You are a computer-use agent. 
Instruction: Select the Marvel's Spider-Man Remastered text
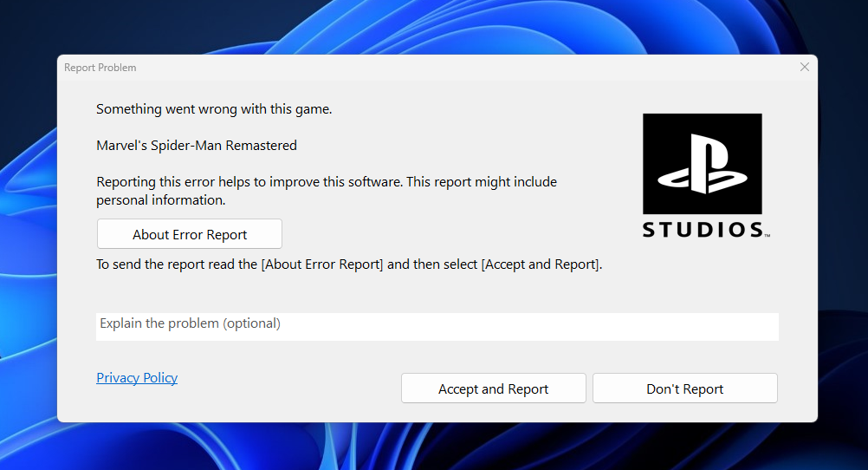[197, 145]
